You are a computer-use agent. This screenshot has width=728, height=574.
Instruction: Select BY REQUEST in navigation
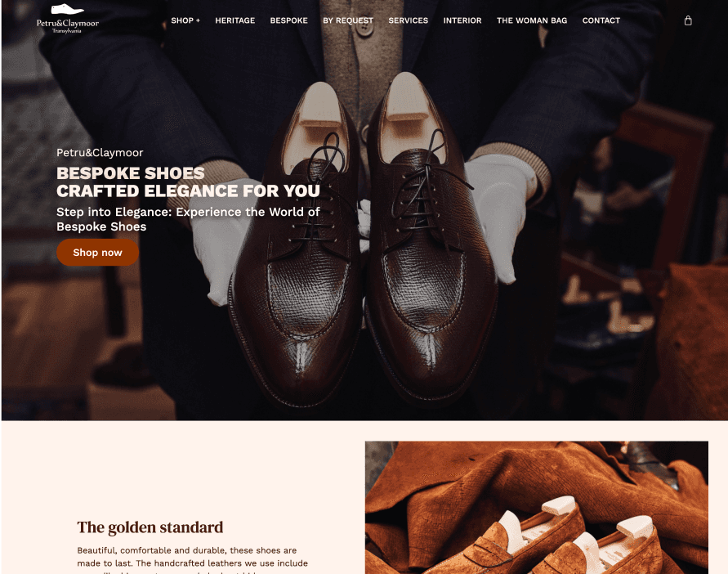348,20
